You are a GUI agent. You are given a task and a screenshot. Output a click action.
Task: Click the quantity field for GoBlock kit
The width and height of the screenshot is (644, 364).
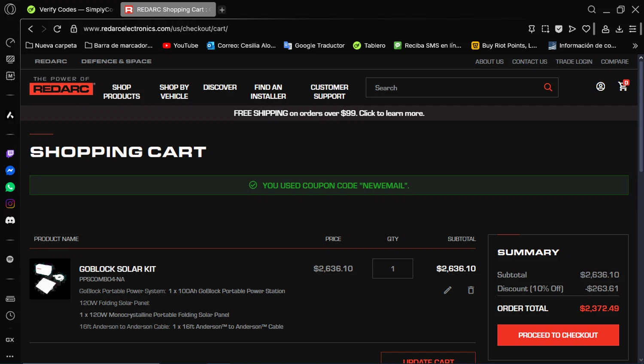pyautogui.click(x=392, y=269)
